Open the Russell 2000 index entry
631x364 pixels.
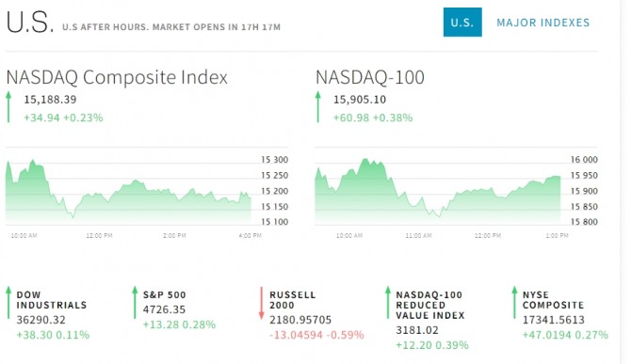click(x=316, y=315)
